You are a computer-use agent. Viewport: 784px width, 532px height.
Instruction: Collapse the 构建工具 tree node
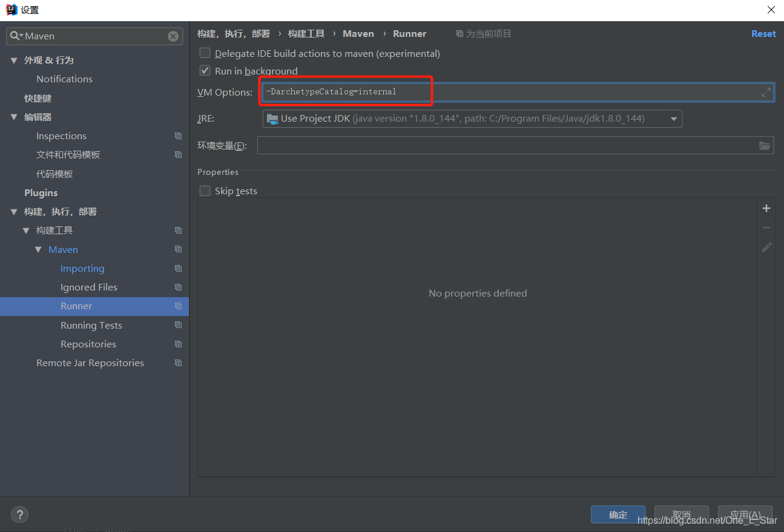coord(26,230)
